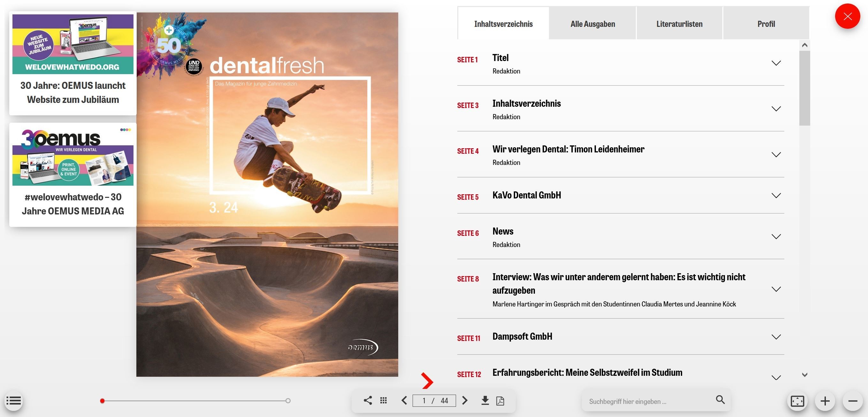
Task: Click the end knob of page slider
Action: [x=288, y=401]
